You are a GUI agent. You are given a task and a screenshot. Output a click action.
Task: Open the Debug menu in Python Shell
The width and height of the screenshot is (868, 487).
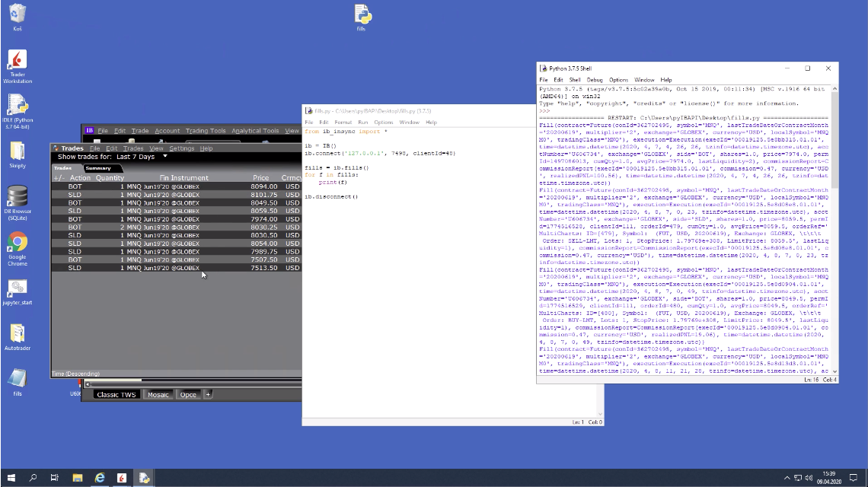[594, 80]
